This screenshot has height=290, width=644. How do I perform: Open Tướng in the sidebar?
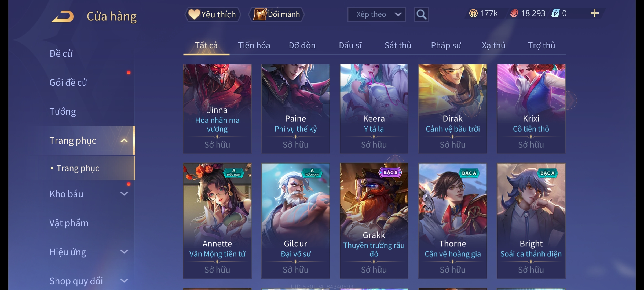(x=63, y=111)
